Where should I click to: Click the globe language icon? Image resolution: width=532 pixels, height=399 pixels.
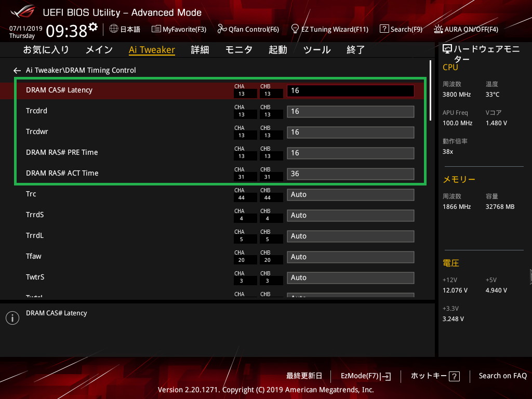[114, 29]
